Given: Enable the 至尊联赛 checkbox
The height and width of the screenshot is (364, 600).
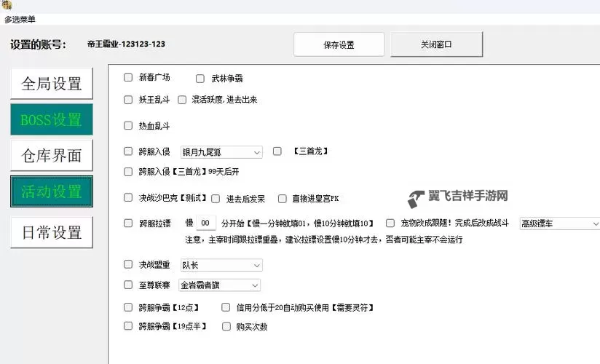Looking at the screenshot, I should click(x=128, y=285).
